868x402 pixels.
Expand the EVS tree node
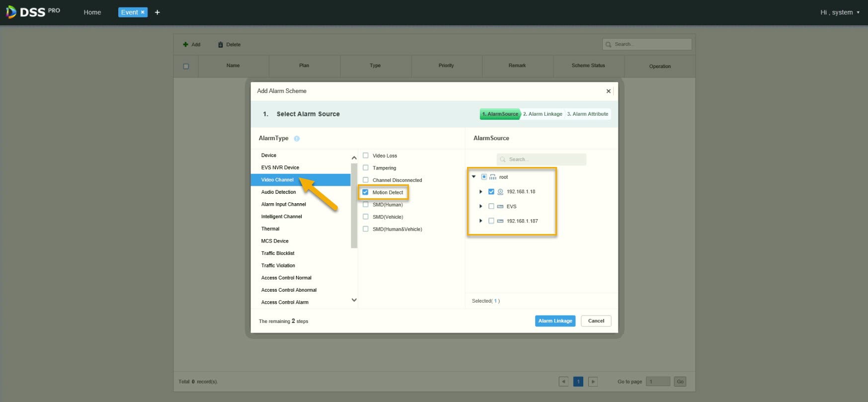tap(480, 206)
